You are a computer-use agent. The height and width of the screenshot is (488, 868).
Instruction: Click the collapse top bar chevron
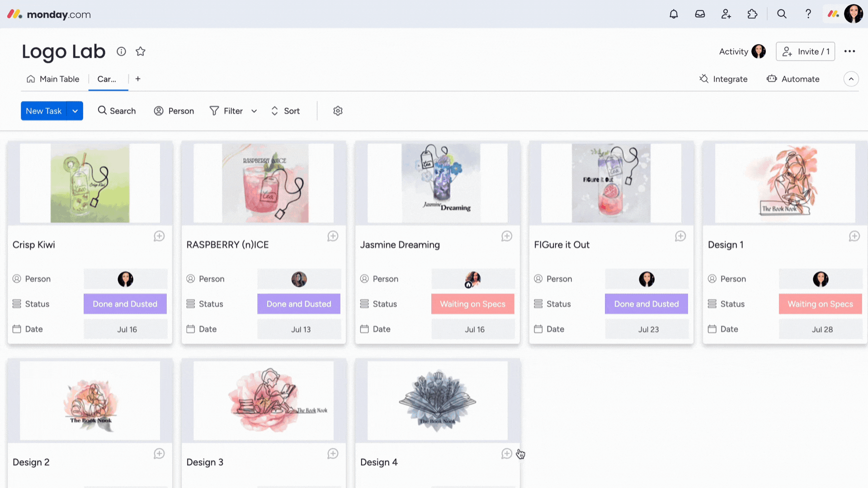(x=851, y=79)
